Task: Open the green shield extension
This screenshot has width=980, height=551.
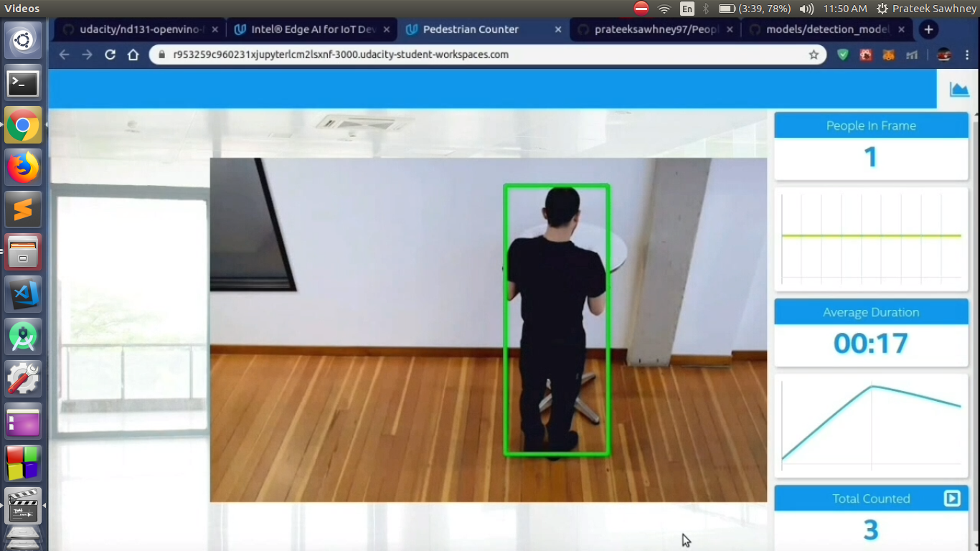Action: [843, 55]
